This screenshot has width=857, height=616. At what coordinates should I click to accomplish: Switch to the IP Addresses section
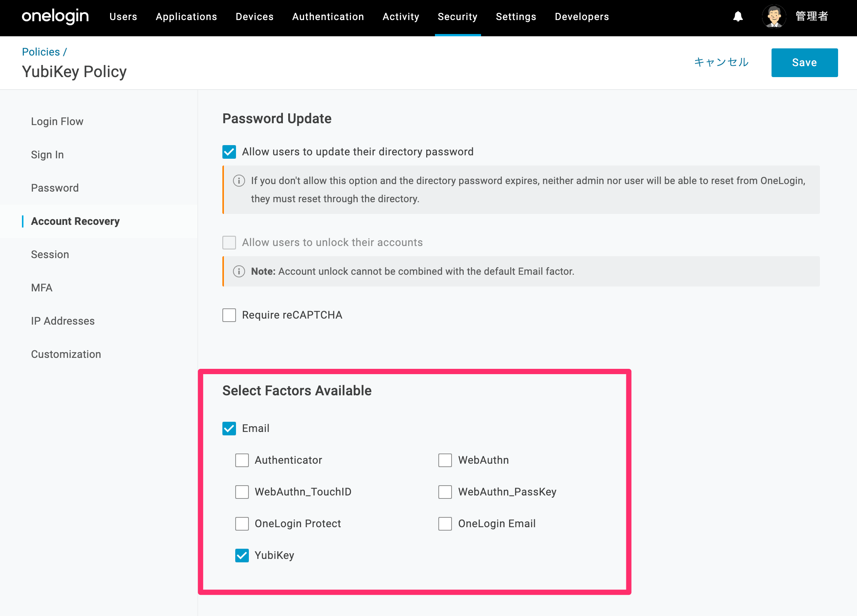point(63,321)
